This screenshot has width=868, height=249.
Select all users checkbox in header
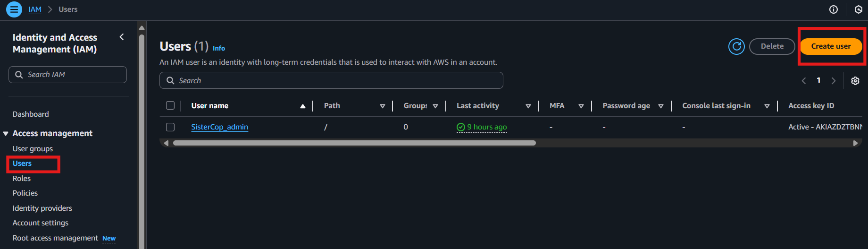pyautogui.click(x=170, y=105)
